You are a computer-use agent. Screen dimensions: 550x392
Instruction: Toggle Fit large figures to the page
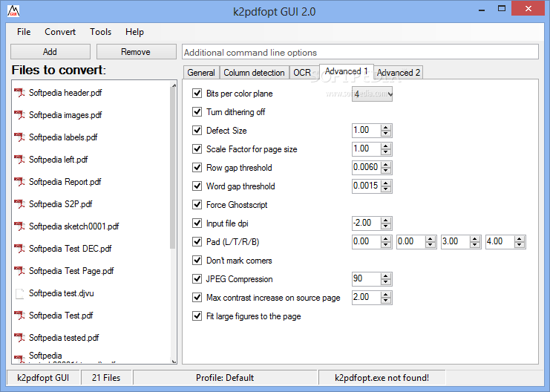[197, 316]
